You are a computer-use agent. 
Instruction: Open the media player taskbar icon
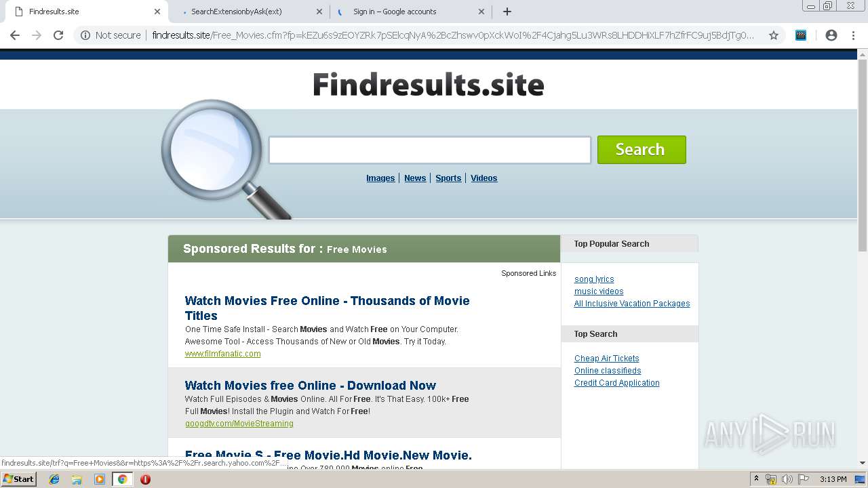coord(100,479)
